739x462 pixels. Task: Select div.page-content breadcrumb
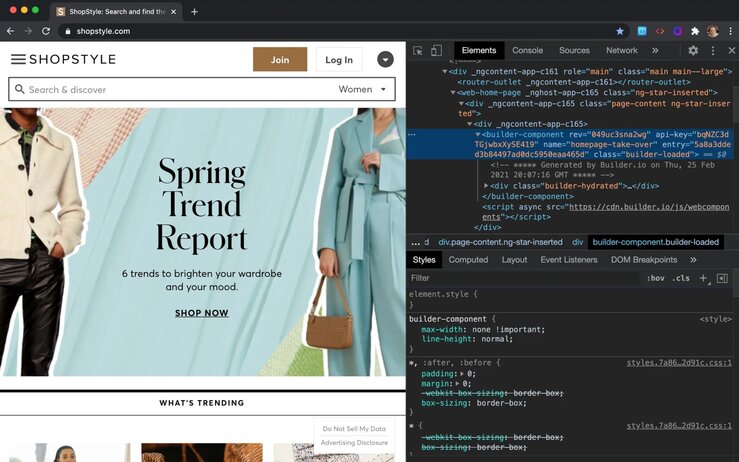tap(500, 242)
